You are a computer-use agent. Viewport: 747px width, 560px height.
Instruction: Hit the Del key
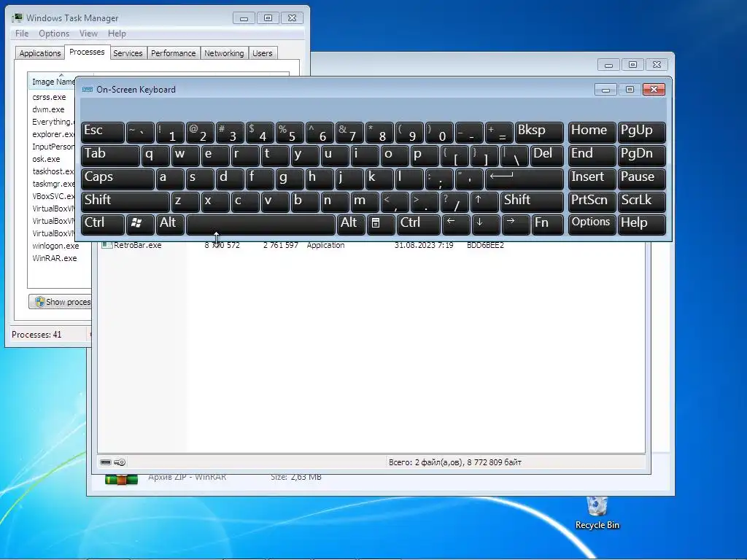click(x=546, y=155)
